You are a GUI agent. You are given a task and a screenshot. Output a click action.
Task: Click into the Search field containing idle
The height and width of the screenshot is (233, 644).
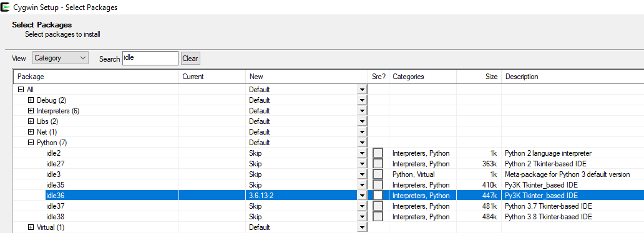click(x=150, y=58)
